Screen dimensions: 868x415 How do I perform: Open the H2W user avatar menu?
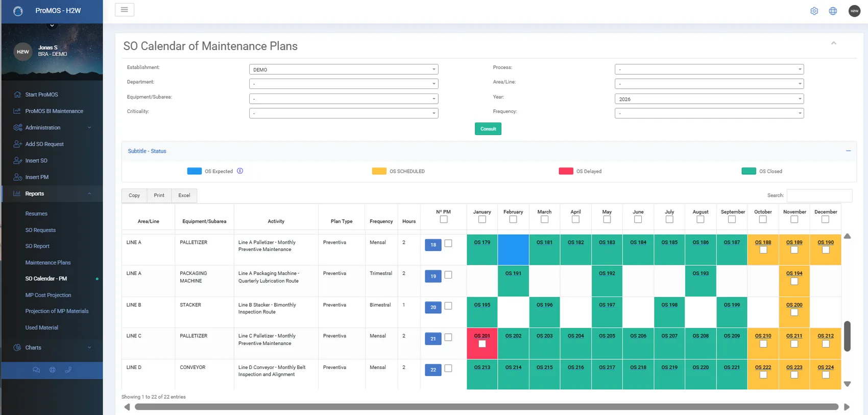pos(854,11)
